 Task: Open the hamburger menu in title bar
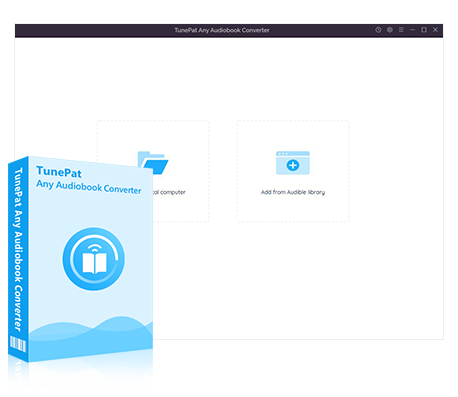click(x=401, y=30)
